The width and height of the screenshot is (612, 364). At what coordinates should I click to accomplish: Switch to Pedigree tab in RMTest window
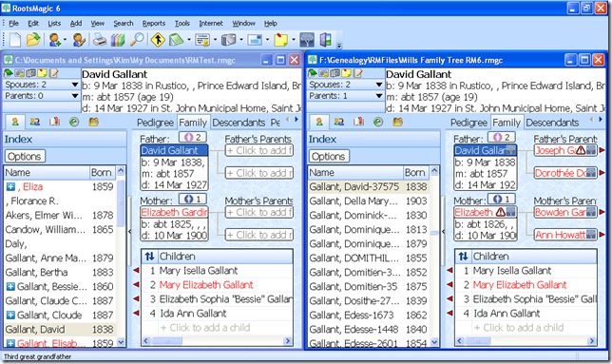pos(155,123)
